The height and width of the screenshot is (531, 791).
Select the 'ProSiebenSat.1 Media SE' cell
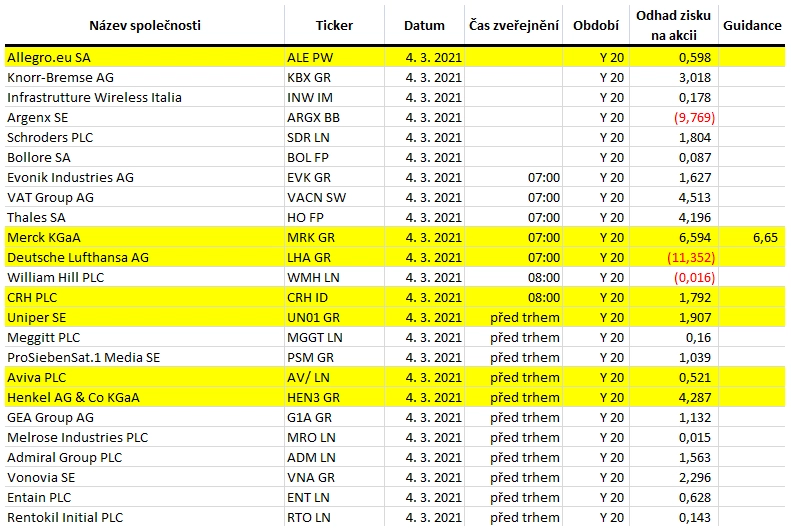pos(145,358)
